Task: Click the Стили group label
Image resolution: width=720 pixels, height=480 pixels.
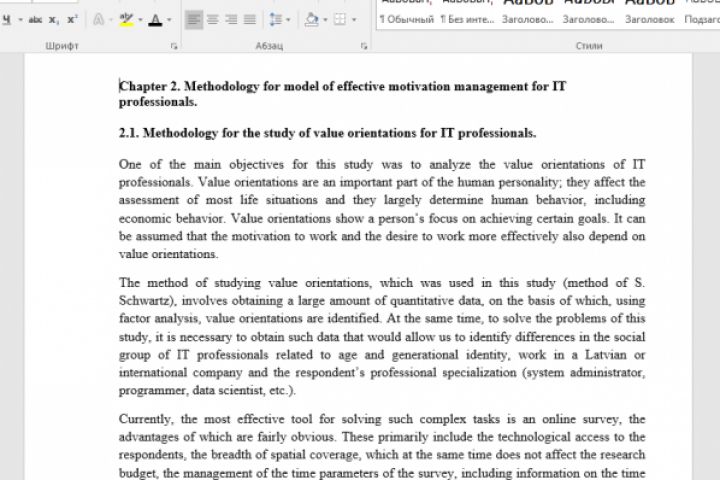Action: [x=589, y=46]
